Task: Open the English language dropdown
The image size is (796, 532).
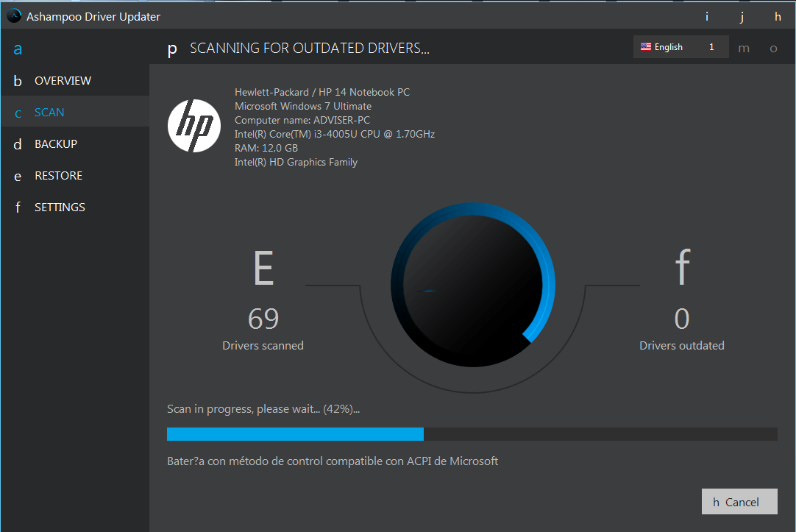Action: click(680, 46)
